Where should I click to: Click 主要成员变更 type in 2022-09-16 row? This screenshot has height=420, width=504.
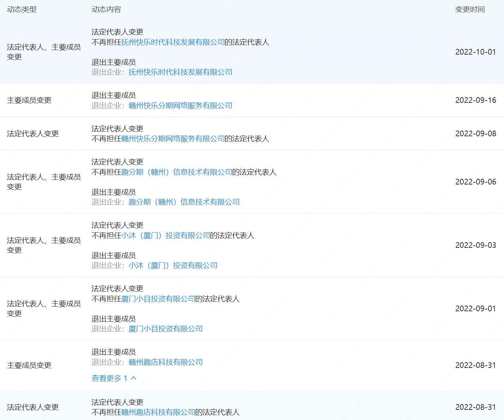(x=29, y=100)
